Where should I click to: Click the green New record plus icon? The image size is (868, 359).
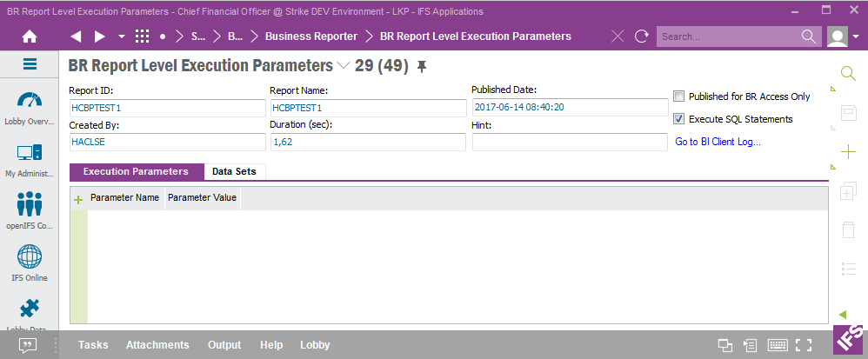pos(848,151)
